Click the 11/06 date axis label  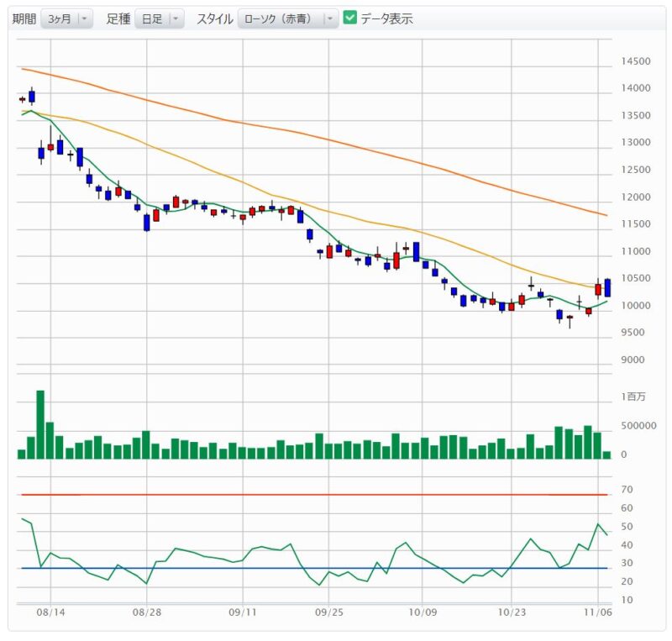[x=598, y=612]
